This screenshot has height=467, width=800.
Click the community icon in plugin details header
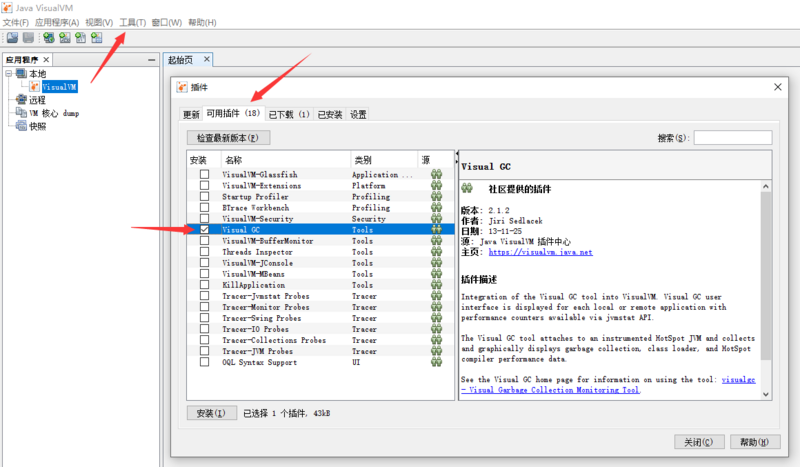point(467,189)
